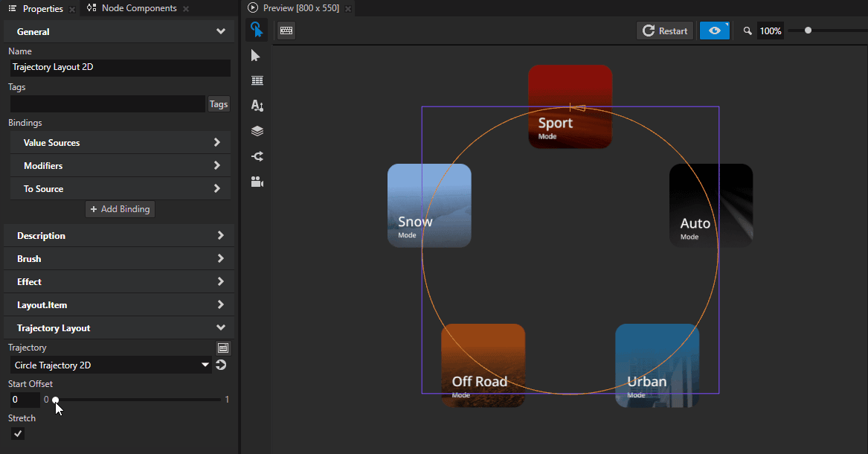
Task: Open the camera tool in preview sidebar
Action: 257,181
